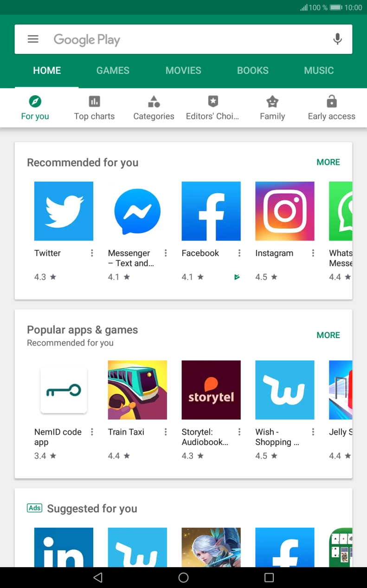
Task: Click the Google Play search field
Action: pos(186,39)
